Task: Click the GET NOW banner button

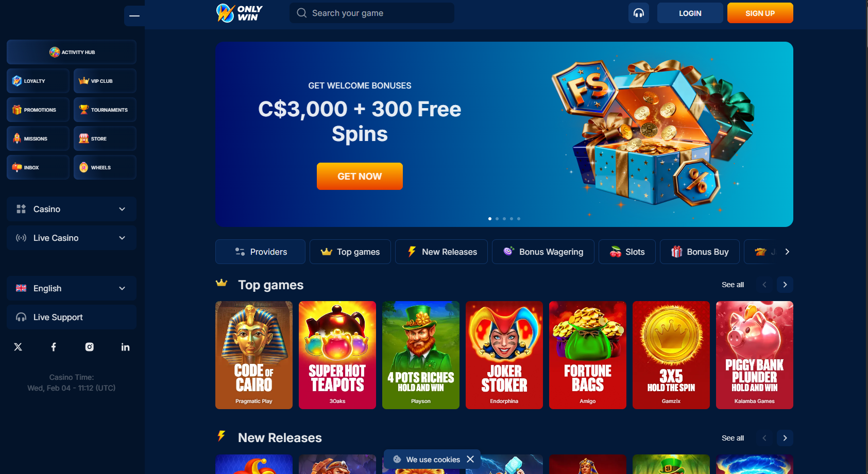Action: click(x=360, y=176)
